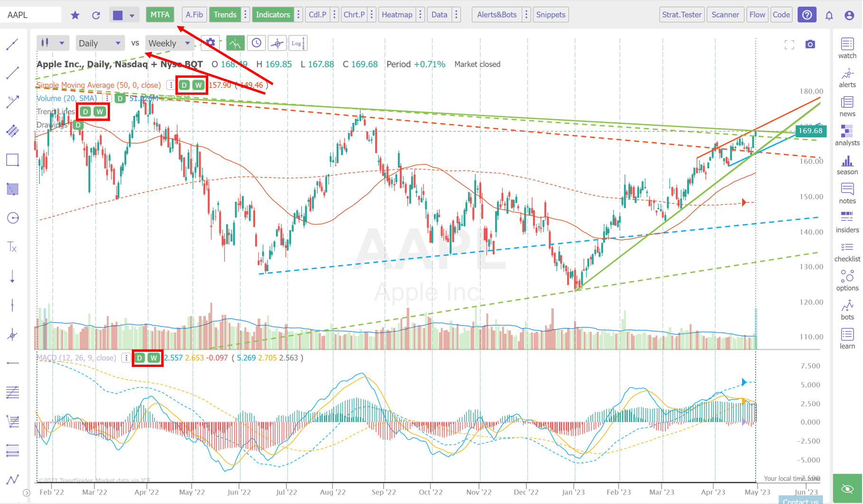Screen dimensions: 863x504
Task: Toggle Trend Lines daily D badge
Action: point(85,111)
